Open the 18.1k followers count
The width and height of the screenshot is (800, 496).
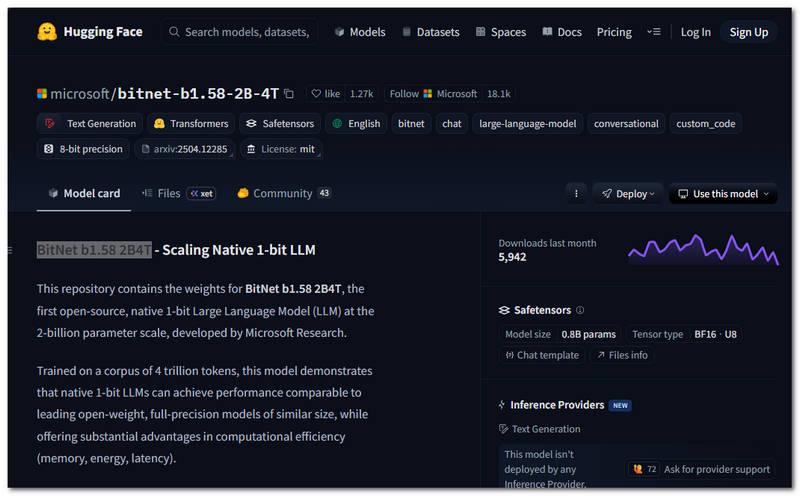click(498, 94)
